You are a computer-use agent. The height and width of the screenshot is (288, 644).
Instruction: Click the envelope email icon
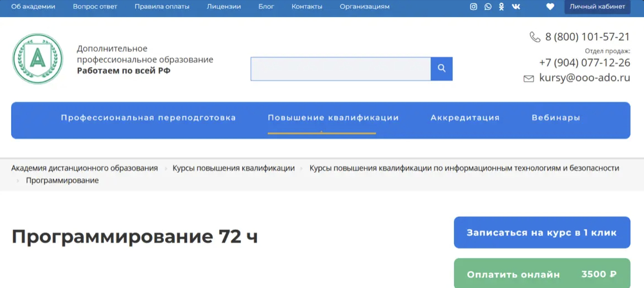tap(529, 78)
